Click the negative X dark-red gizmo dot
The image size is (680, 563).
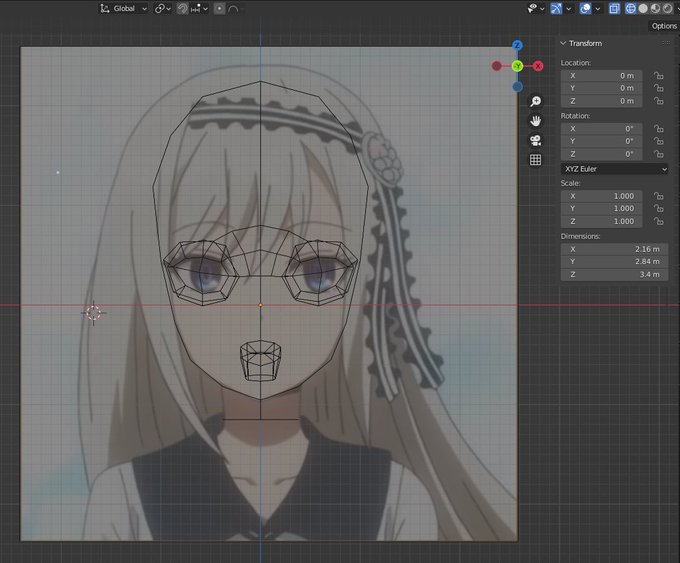pos(497,66)
